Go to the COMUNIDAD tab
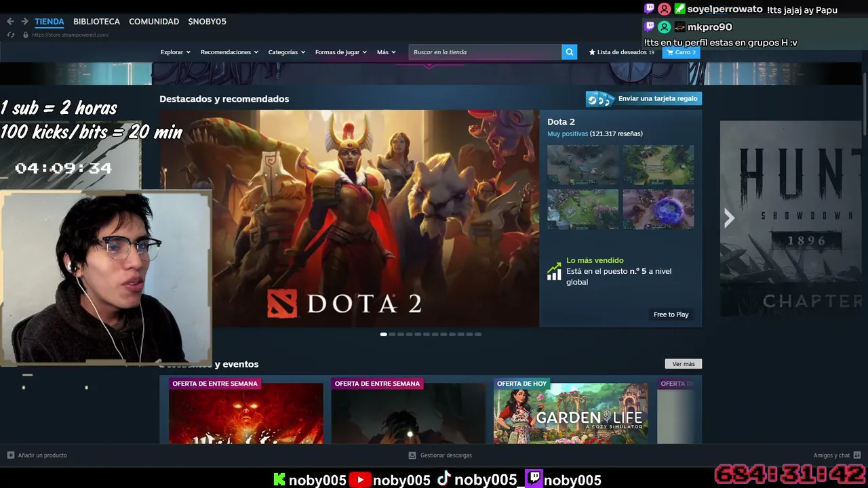The image size is (868, 488). point(154,22)
